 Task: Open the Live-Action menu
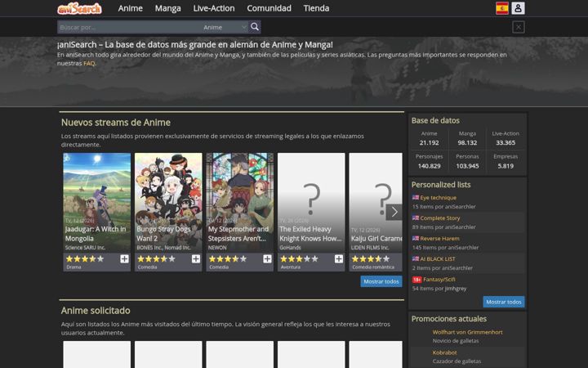(x=214, y=8)
